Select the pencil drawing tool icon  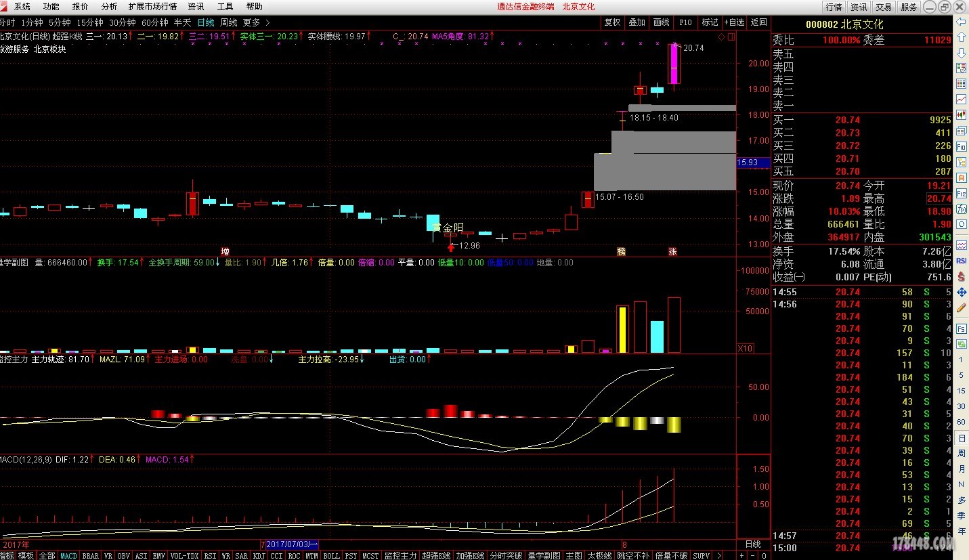pyautogui.click(x=961, y=307)
